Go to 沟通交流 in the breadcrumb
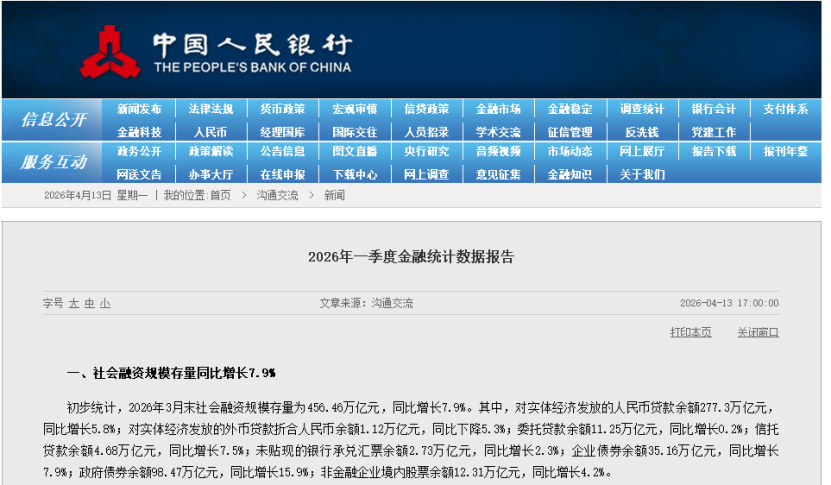The width and height of the screenshot is (831, 485). [277, 196]
